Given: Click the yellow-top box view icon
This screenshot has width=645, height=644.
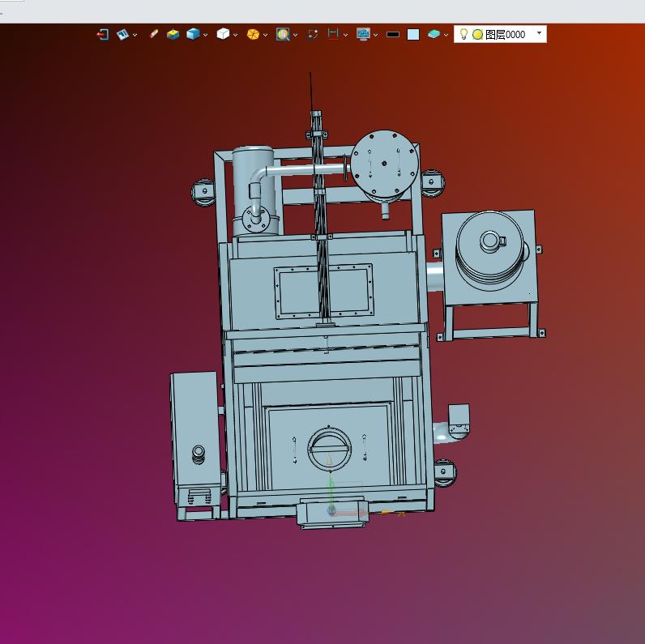Looking at the screenshot, I should [x=173, y=35].
